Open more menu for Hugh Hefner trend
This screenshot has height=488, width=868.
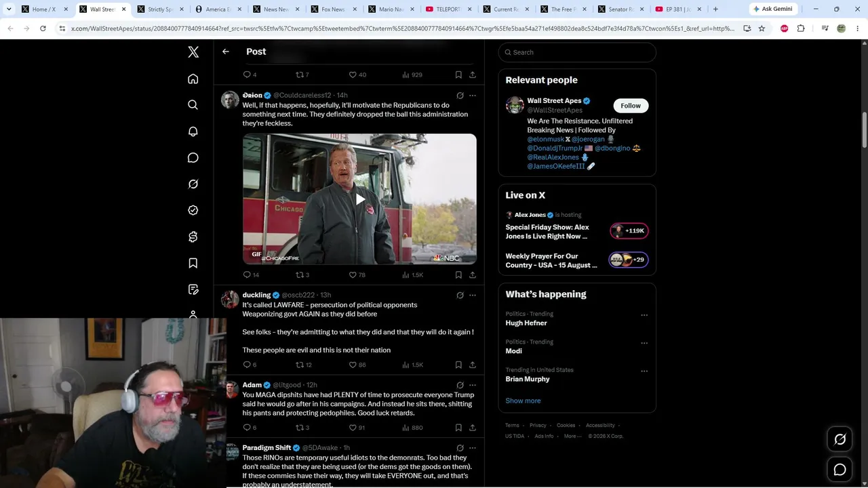[x=644, y=314]
